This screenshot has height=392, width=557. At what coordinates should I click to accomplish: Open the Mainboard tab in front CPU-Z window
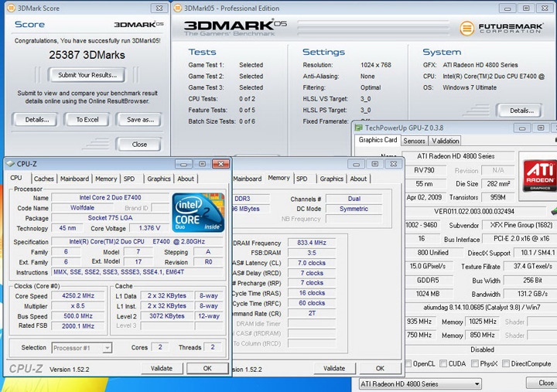[x=74, y=179]
